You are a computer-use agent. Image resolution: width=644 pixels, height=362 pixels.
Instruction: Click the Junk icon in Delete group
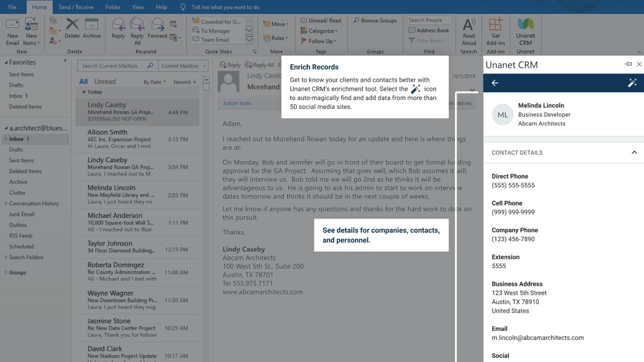53,41
